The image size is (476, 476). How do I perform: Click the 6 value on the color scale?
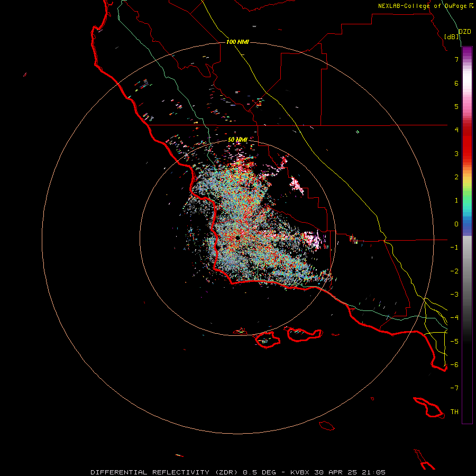click(x=456, y=83)
